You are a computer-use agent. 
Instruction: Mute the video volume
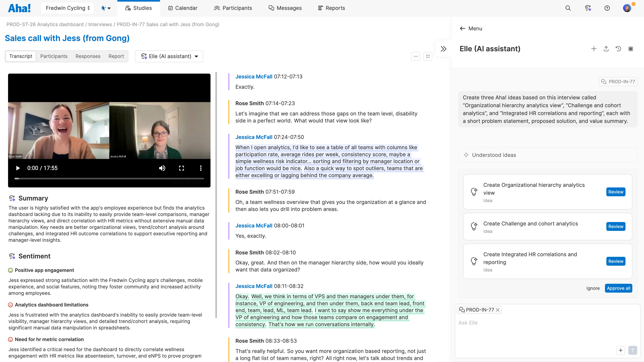pos(162,168)
